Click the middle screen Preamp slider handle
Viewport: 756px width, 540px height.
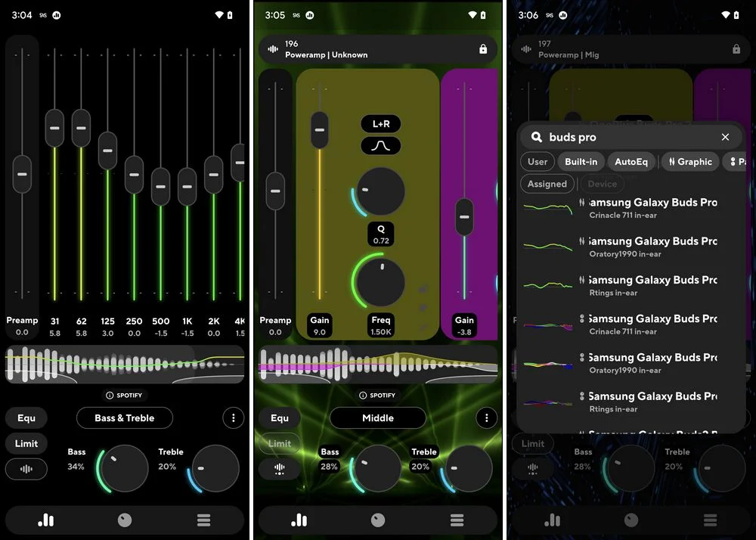click(x=275, y=191)
